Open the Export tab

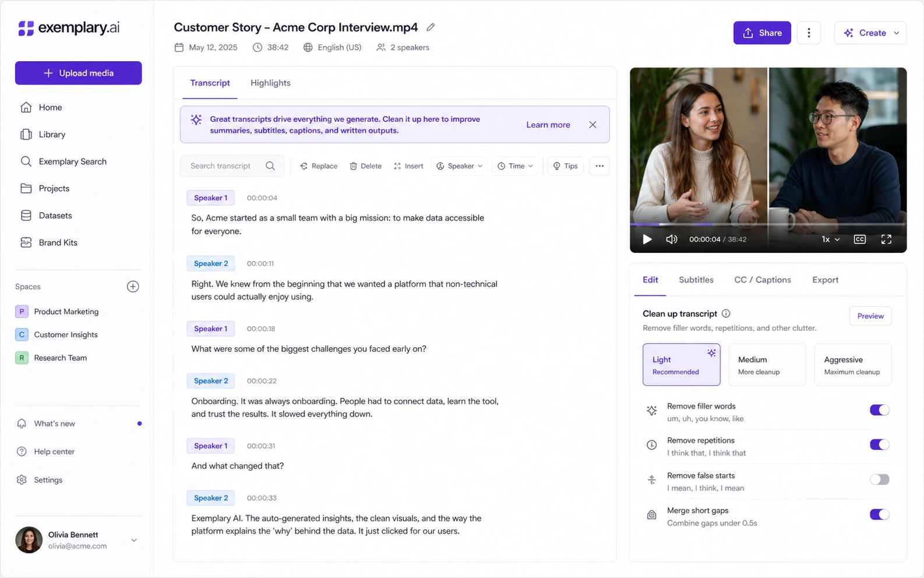tap(826, 280)
